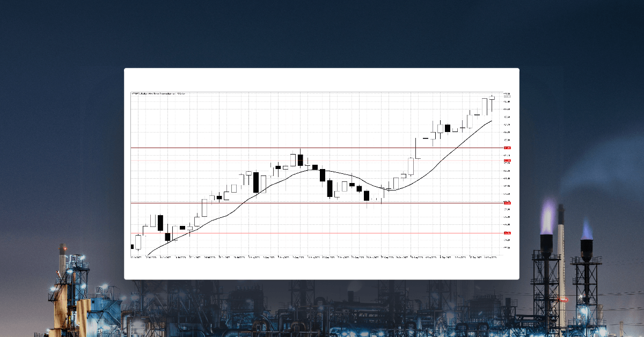Click the upper dark red support line
This screenshot has height=337, width=644.
(x=322, y=203)
